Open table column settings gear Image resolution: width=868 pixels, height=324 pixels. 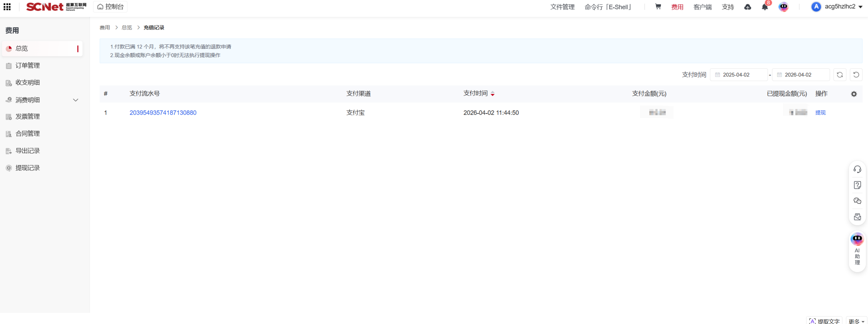tap(854, 94)
